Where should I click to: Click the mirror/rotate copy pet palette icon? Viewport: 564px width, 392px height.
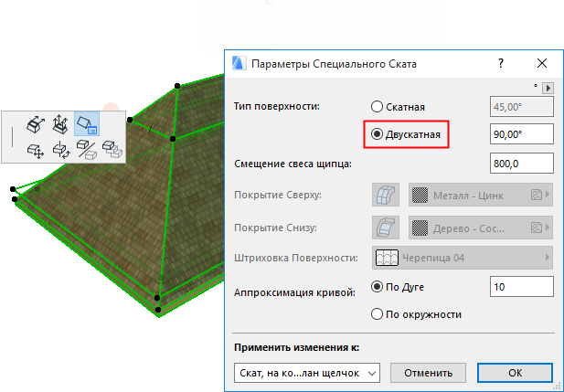pos(61,150)
